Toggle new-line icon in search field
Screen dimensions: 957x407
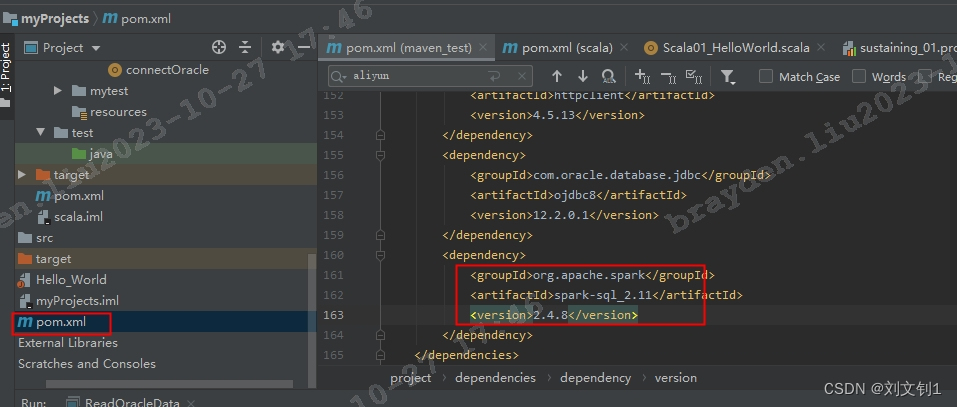494,76
